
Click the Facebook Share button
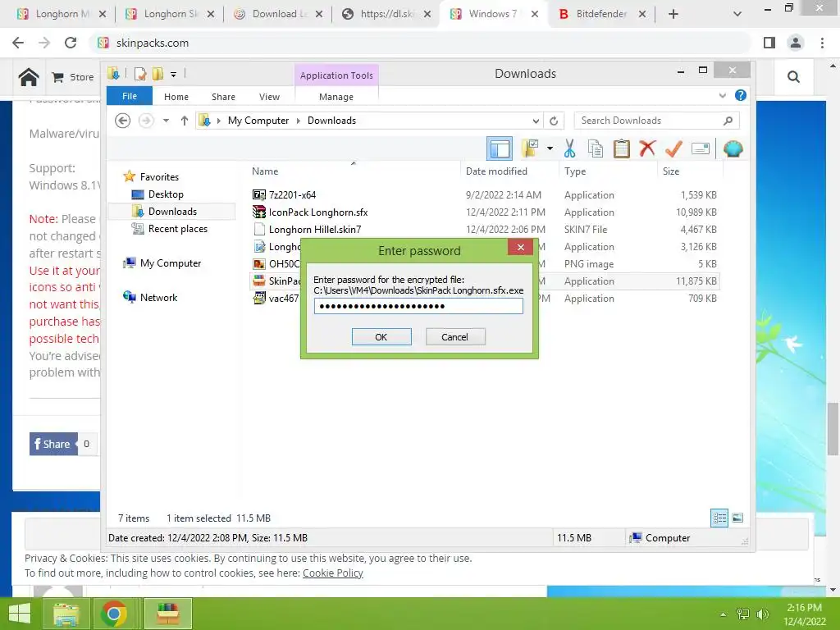point(53,444)
